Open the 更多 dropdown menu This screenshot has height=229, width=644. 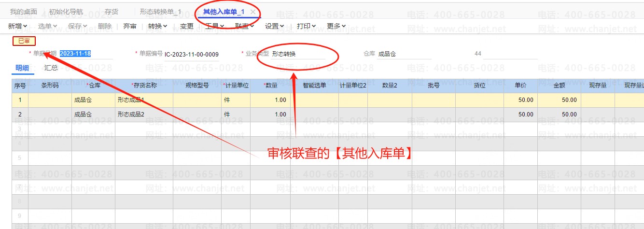pyautogui.click(x=336, y=26)
